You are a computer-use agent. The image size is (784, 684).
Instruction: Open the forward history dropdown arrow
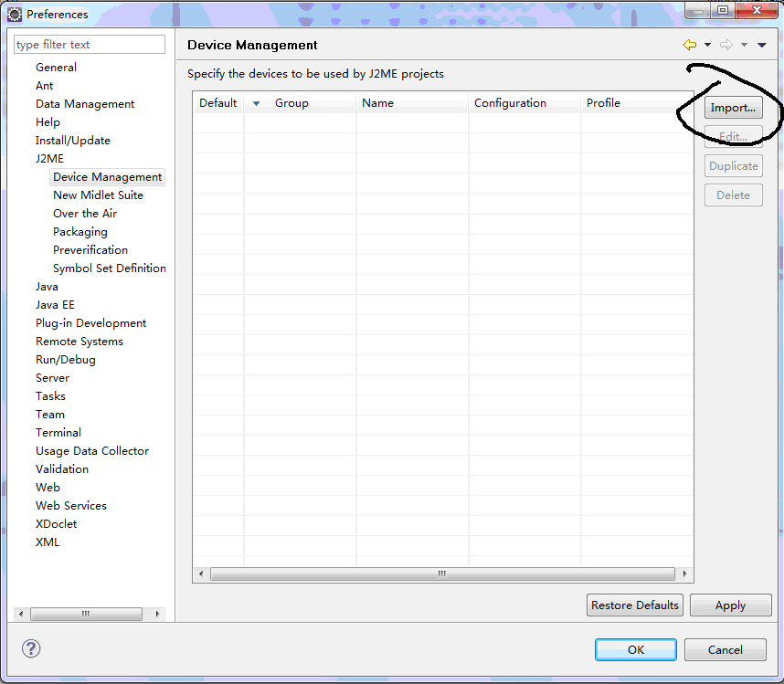[744, 45]
